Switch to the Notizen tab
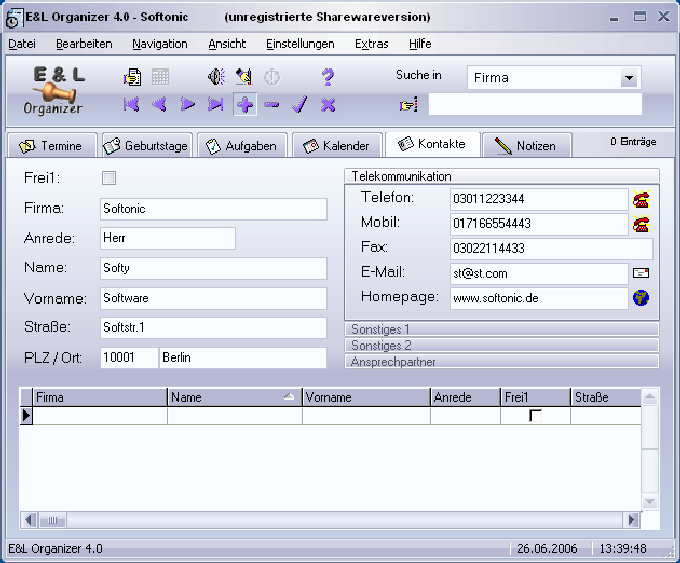The width and height of the screenshot is (680, 563). pyautogui.click(x=527, y=146)
